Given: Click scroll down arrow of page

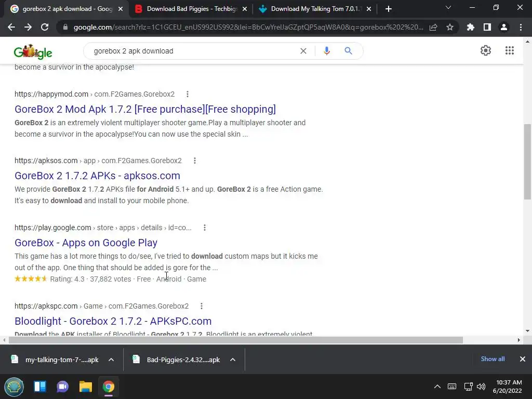Looking at the screenshot, I should point(527,331).
